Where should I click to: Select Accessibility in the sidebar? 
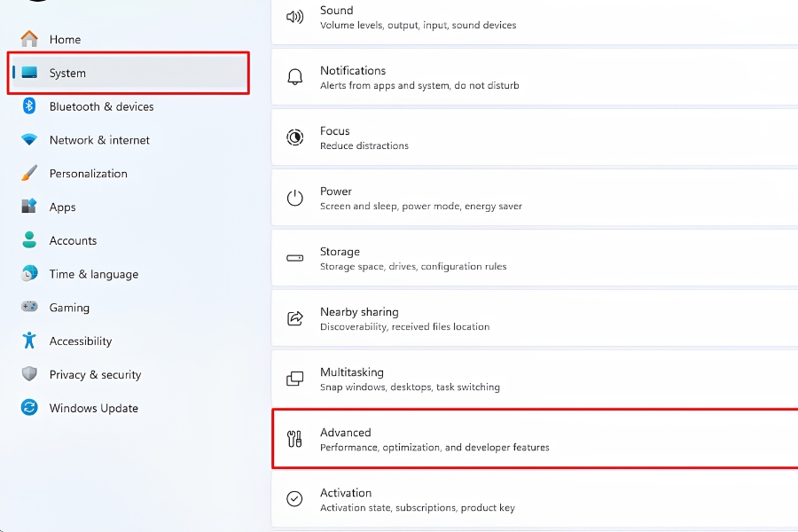pyautogui.click(x=129, y=341)
